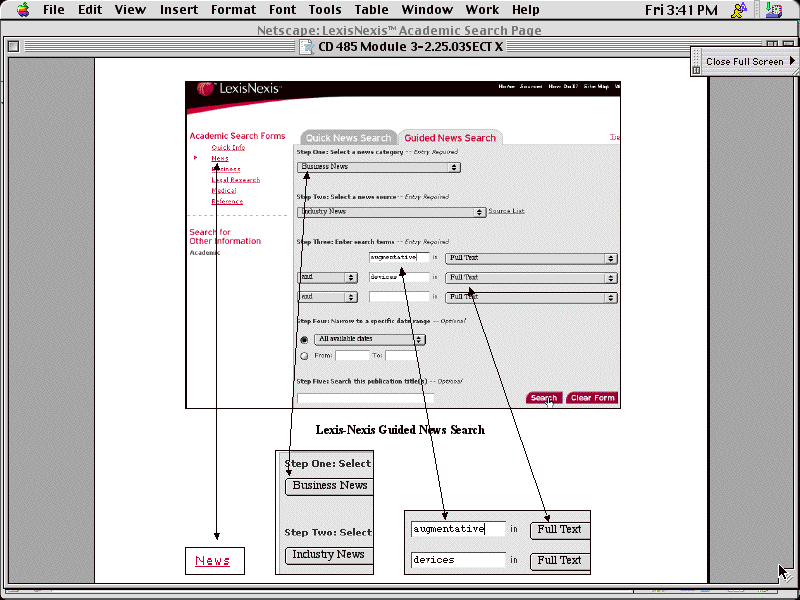Image resolution: width=800 pixels, height=600 pixels.
Task: Click the zoom box of the CD 485 window
Action: point(772,45)
